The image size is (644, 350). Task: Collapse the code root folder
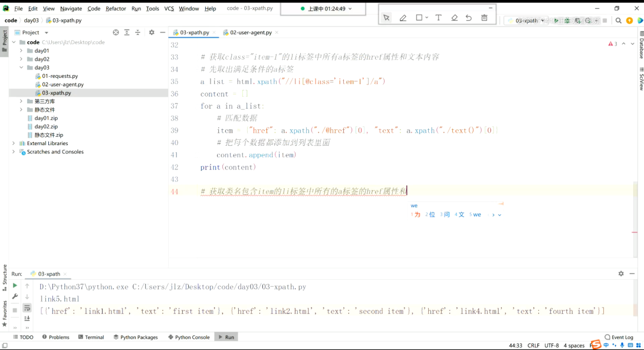pyautogui.click(x=14, y=42)
